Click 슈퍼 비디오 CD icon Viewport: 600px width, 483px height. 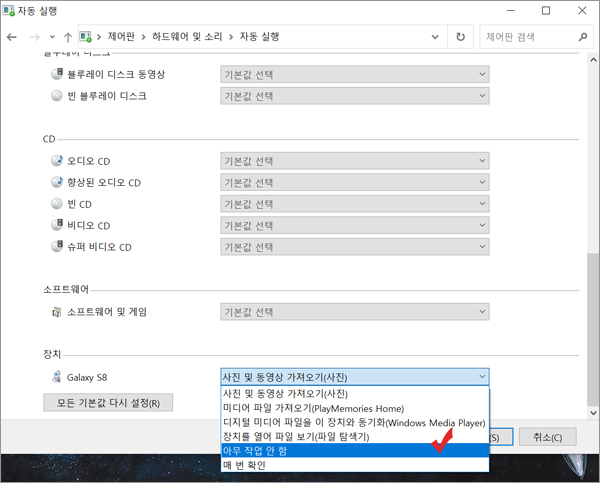[57, 246]
